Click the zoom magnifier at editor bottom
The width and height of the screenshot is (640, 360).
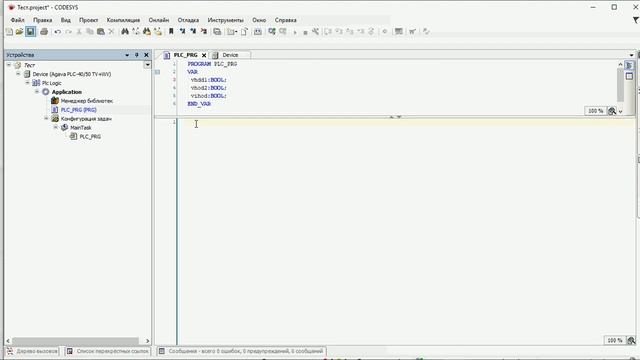pos(631,340)
